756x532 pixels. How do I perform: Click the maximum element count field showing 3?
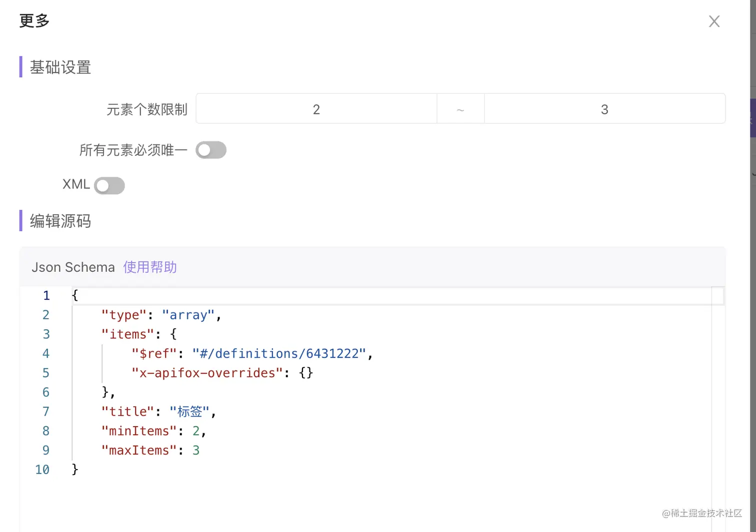pos(604,109)
